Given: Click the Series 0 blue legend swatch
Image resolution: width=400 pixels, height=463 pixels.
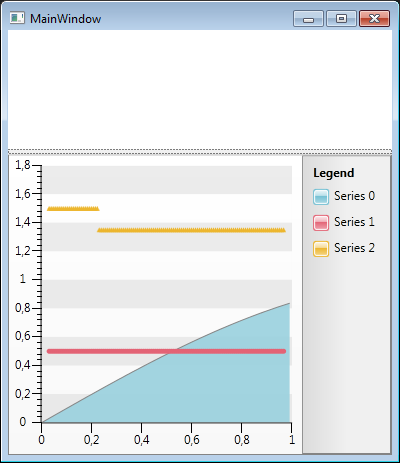Looking at the screenshot, I should (321, 197).
